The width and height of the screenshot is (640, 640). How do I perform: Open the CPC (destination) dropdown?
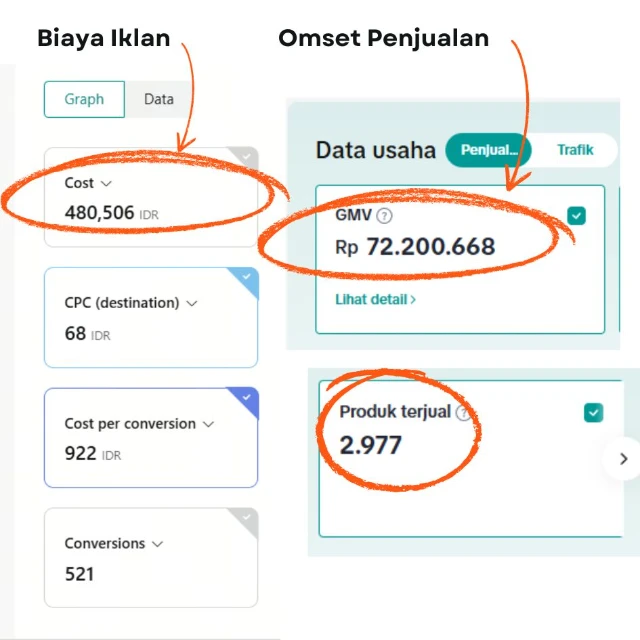pyautogui.click(x=192, y=303)
